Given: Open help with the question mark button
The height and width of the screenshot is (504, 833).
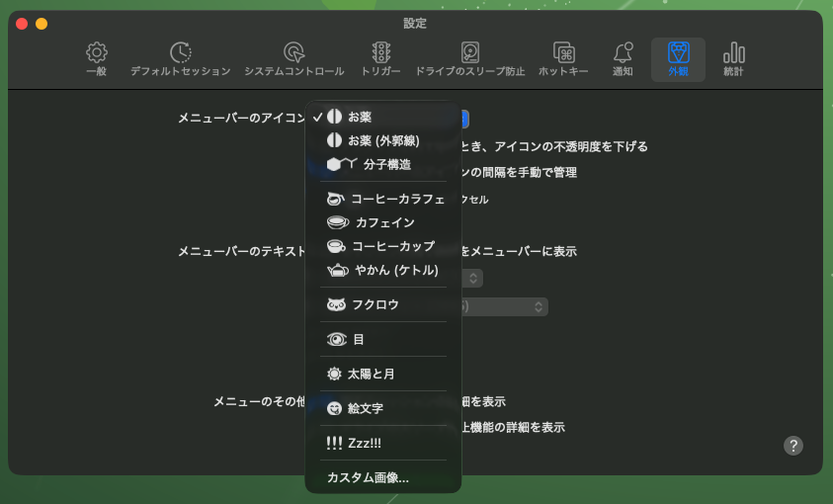Looking at the screenshot, I should pos(793,446).
